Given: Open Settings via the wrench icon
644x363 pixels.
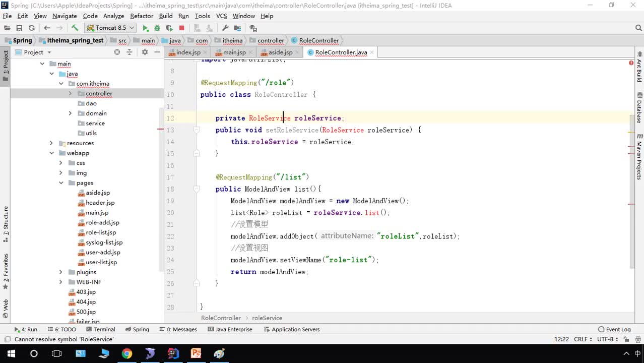Looking at the screenshot, I should (225, 28).
